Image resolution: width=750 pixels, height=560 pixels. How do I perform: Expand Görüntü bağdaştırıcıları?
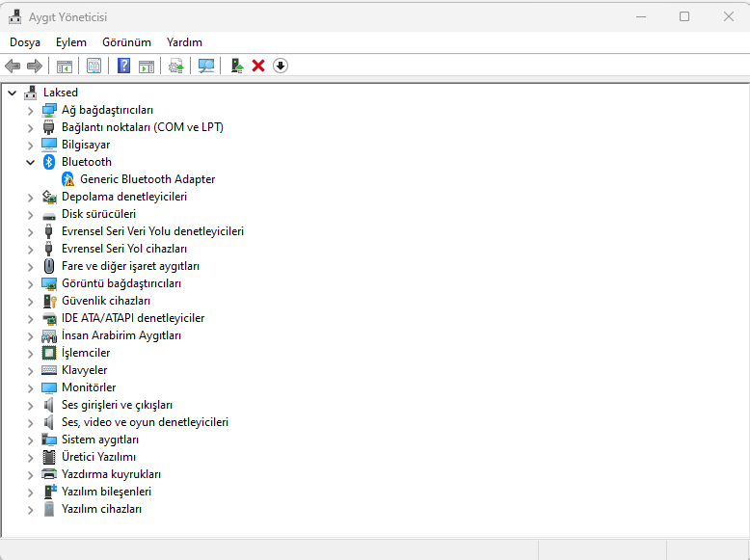coord(31,284)
